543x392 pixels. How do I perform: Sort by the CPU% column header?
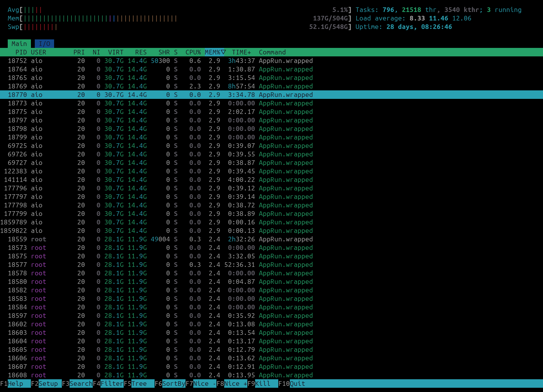(193, 52)
